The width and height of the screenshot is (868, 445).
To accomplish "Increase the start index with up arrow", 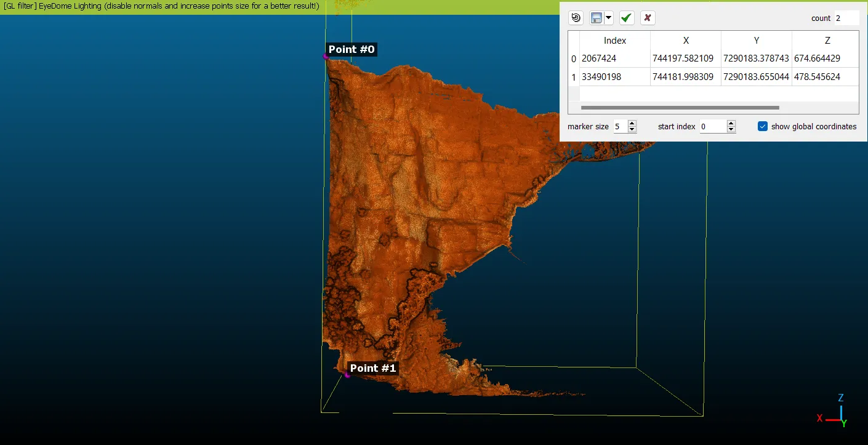I will click(x=731, y=123).
